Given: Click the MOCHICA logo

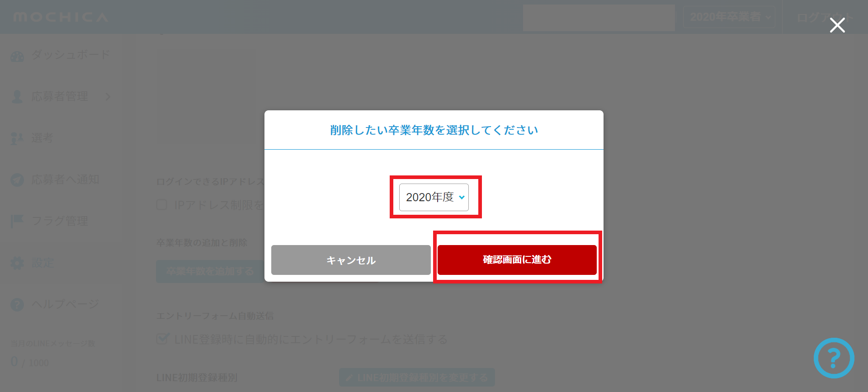Looking at the screenshot, I should click(61, 17).
